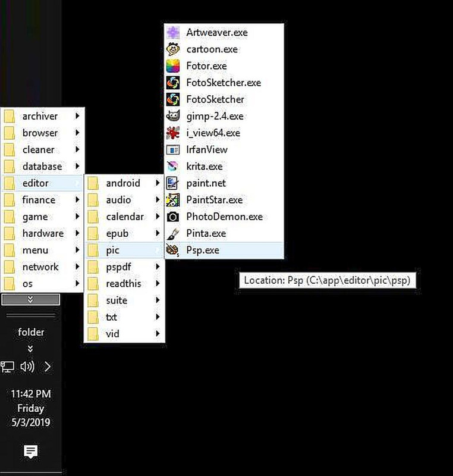Launch PhotoDemon.exe from the list
The width and height of the screenshot is (453, 476).
tap(224, 217)
